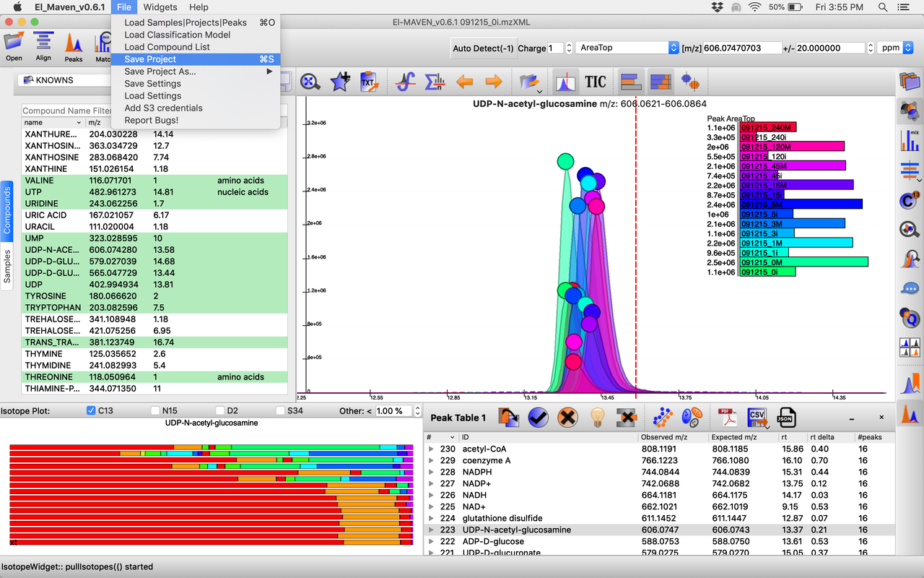Mark group as good with checkmark icon
Viewport: 924px width, 578px height.
coord(539,417)
